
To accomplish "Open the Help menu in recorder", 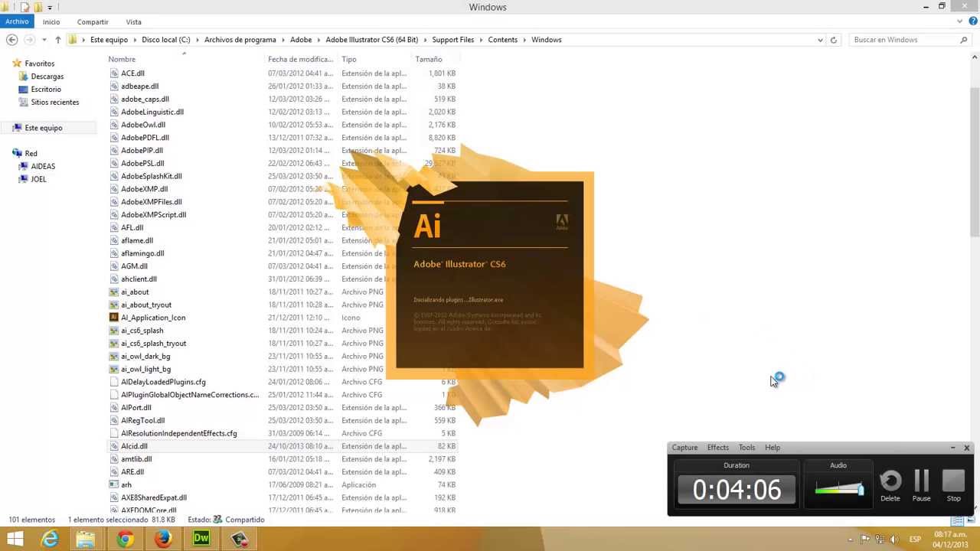I will 773,448.
